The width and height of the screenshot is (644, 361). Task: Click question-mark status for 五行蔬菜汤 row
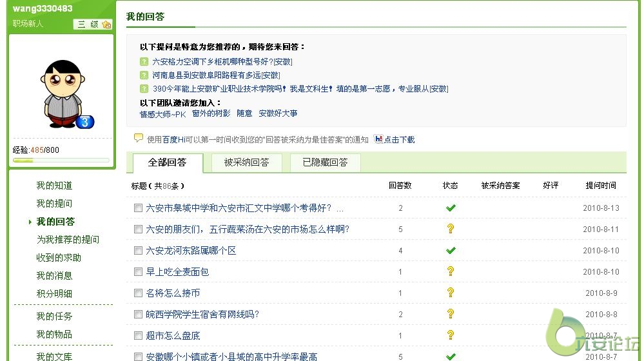tap(451, 228)
